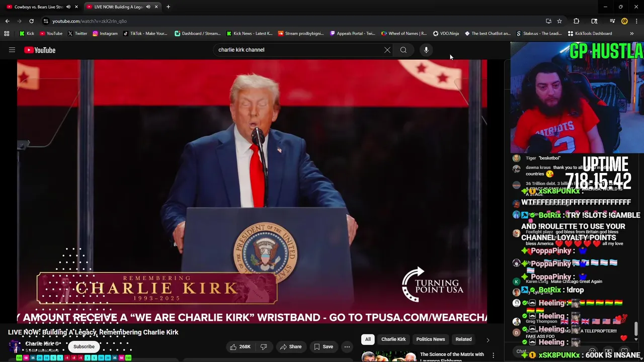644x362 pixels.
Task: Open the apps grid in bookmarks bar
Action: pyautogui.click(x=7, y=33)
